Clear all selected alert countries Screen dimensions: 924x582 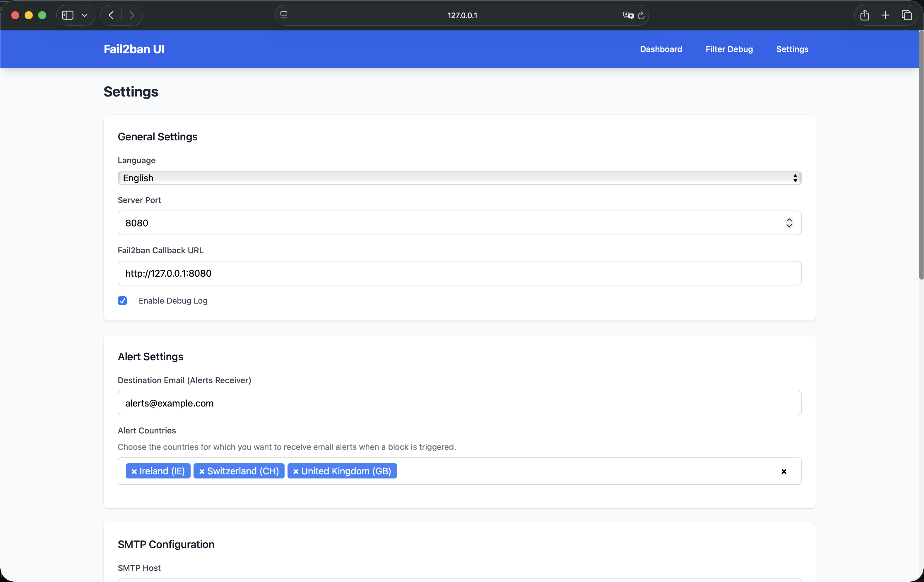783,471
